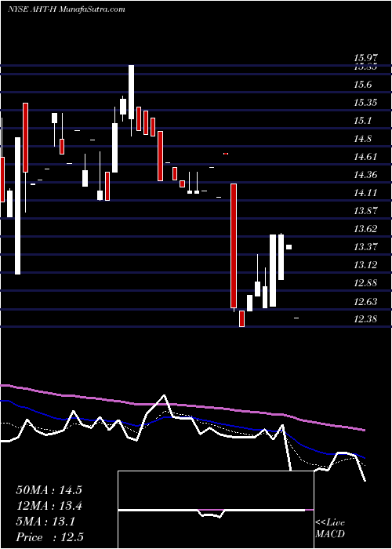Screen dimensions: 392x549
Task: Click the 12.63 price level label
Action: click(x=365, y=301)
